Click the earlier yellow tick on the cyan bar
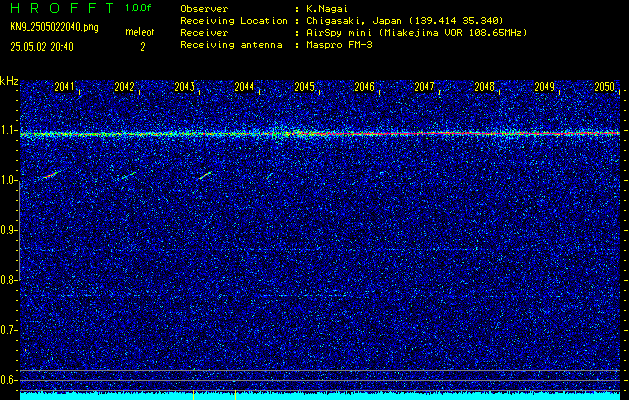The width and height of the screenshot is (629, 400). pos(194,394)
